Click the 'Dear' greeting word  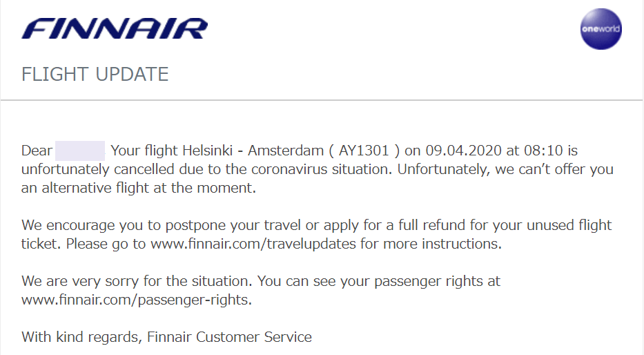click(x=37, y=151)
